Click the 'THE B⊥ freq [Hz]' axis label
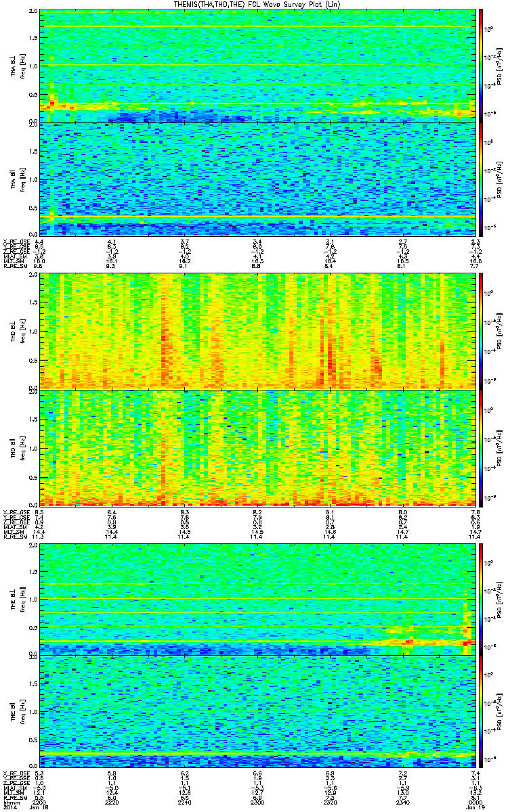508x812 pixels. coord(16,600)
